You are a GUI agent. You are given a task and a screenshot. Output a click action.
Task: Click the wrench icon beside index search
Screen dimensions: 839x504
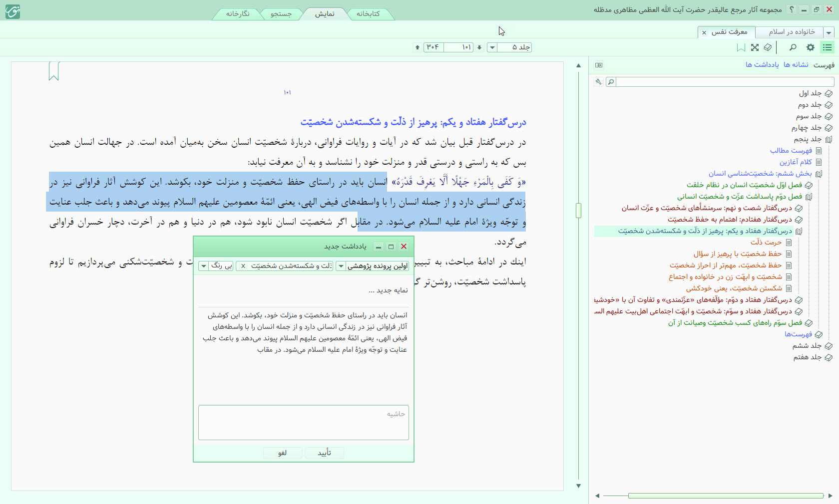click(x=598, y=82)
